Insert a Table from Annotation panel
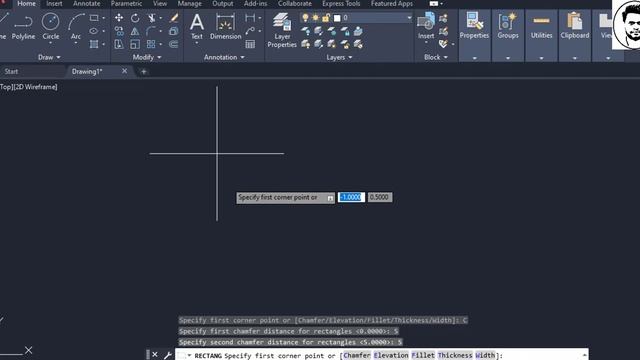This screenshot has height=360, width=640. click(x=250, y=44)
